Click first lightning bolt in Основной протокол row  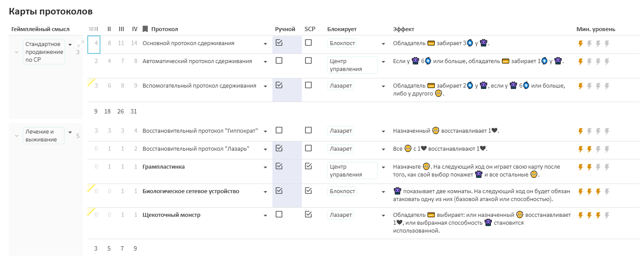(581, 43)
